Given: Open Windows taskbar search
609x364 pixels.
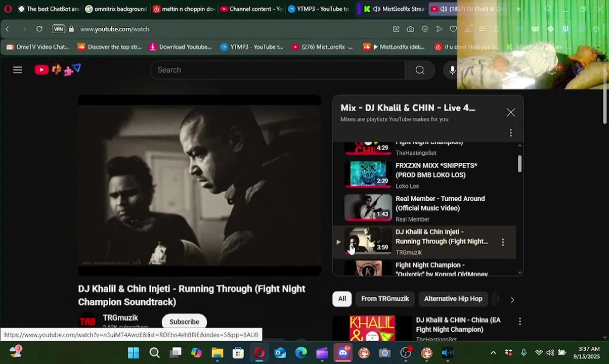Looking at the screenshot, I should click(x=154, y=353).
